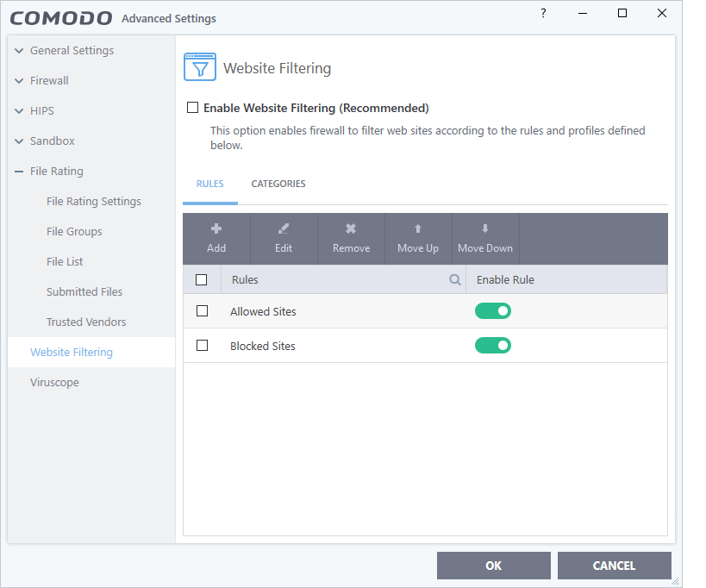Tick the select-all Rules header checkbox

click(202, 279)
